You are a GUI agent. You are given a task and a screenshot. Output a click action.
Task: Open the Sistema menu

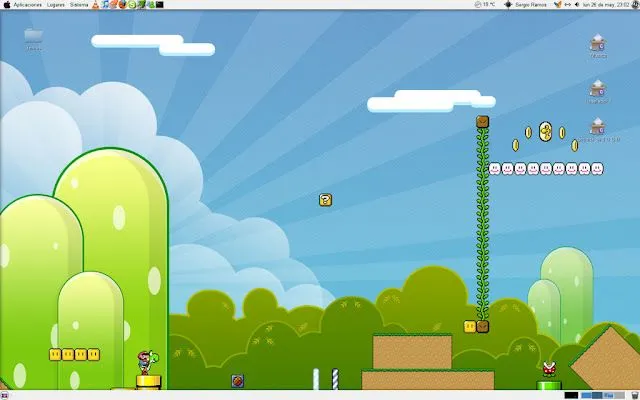coord(79,5)
